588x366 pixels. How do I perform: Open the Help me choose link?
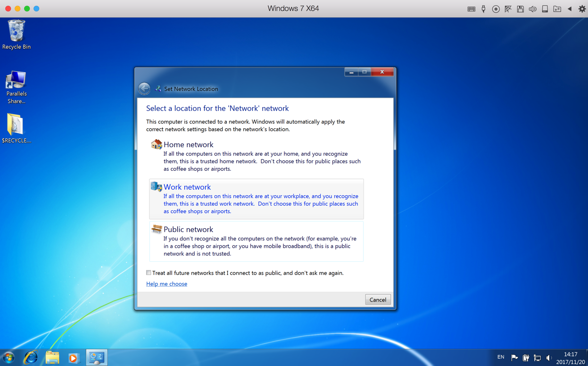[166, 284]
